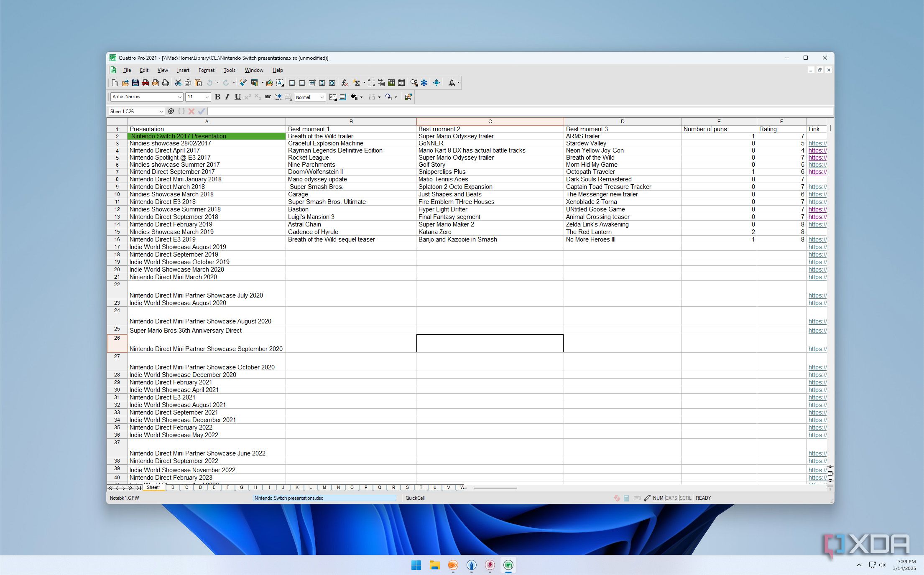Click the Insert Chart icon

(x=255, y=83)
